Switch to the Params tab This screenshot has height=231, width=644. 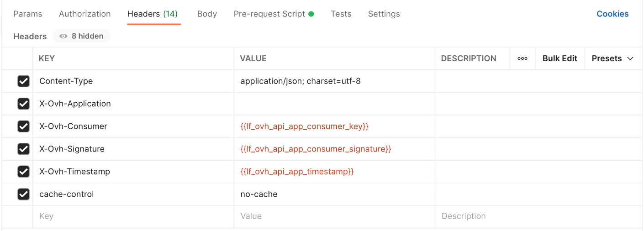(28, 14)
